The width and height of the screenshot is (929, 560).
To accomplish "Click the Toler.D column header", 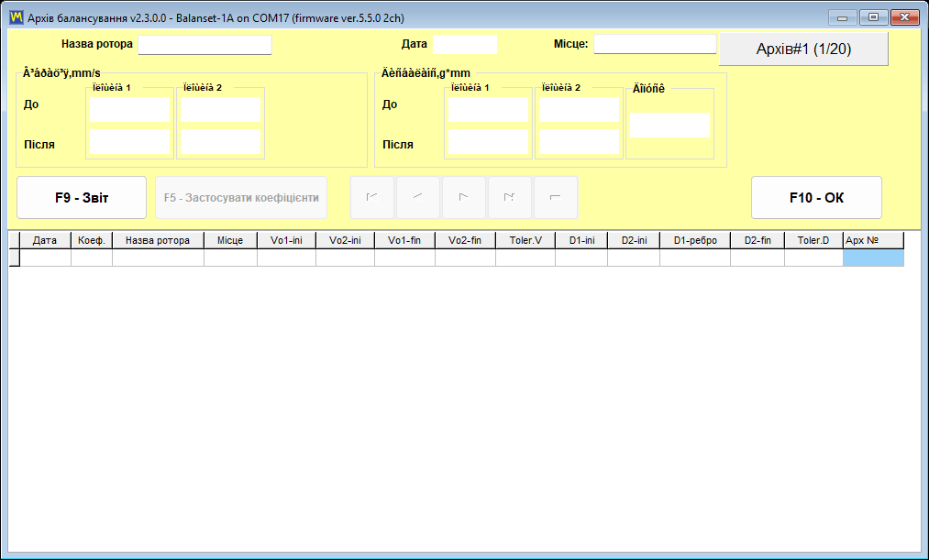I will pyautogui.click(x=813, y=240).
